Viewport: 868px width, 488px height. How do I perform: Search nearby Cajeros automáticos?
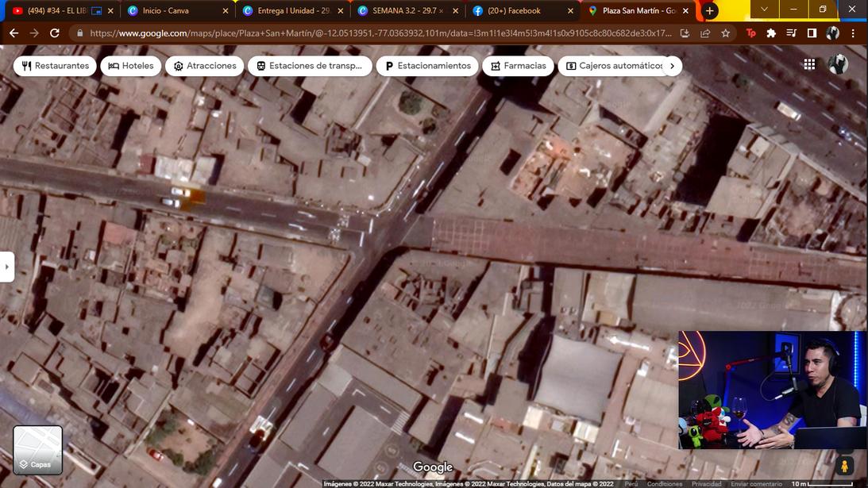tap(614, 66)
